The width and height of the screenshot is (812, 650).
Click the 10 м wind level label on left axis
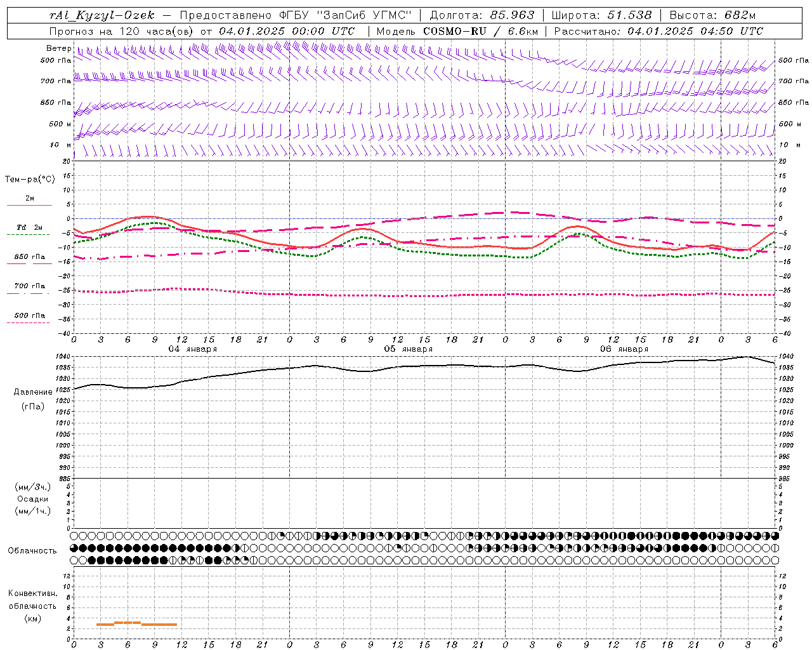[x=61, y=145]
